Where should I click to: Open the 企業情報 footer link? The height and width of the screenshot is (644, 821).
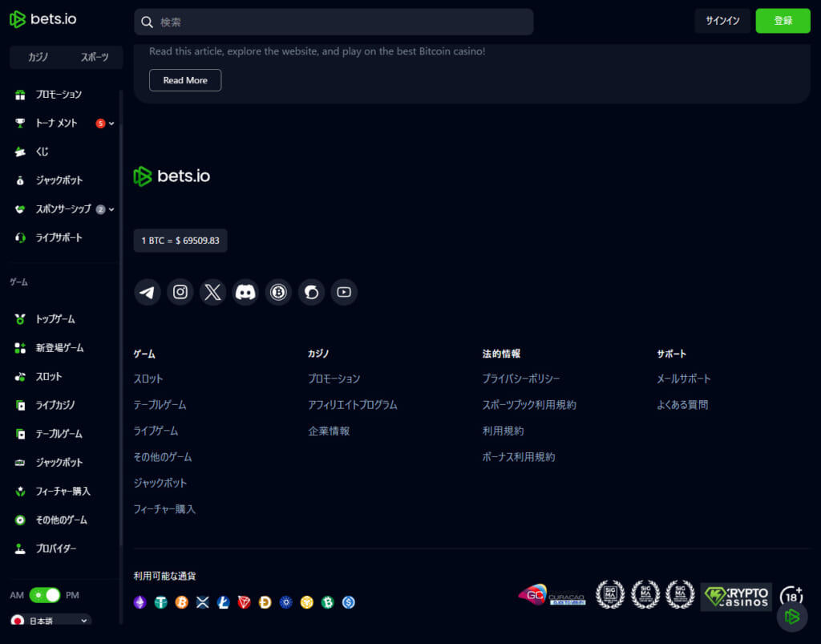329,431
